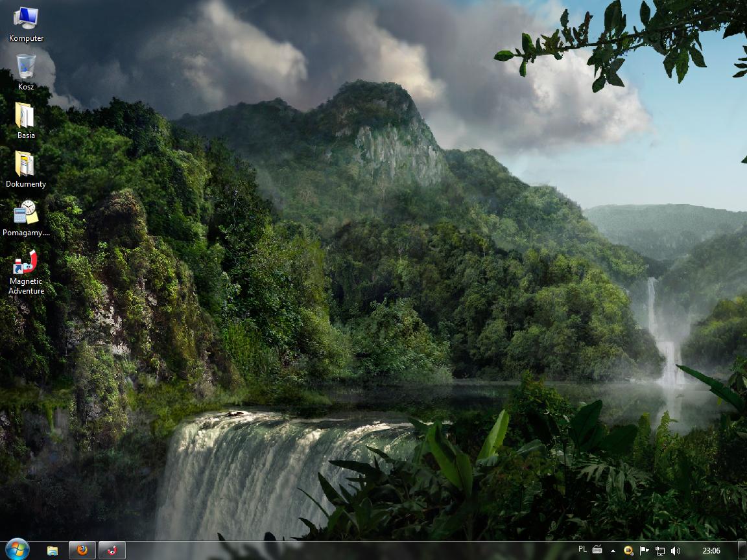Open the Windows Start menu orb
This screenshot has height=560, width=747.
[17, 550]
